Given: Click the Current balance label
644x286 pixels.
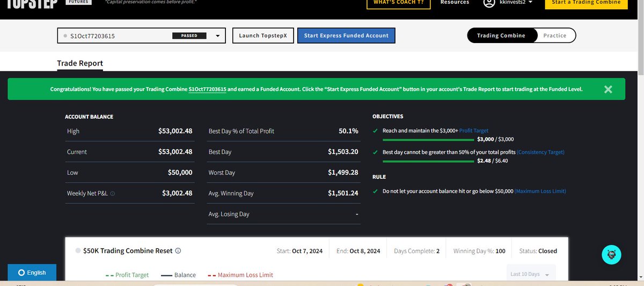Looking at the screenshot, I should pyautogui.click(x=77, y=152).
